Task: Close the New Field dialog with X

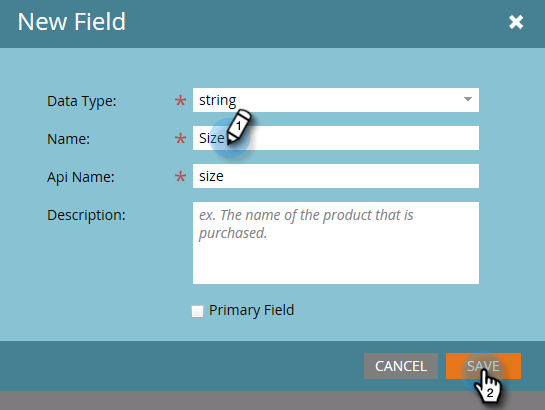Action: tap(516, 22)
